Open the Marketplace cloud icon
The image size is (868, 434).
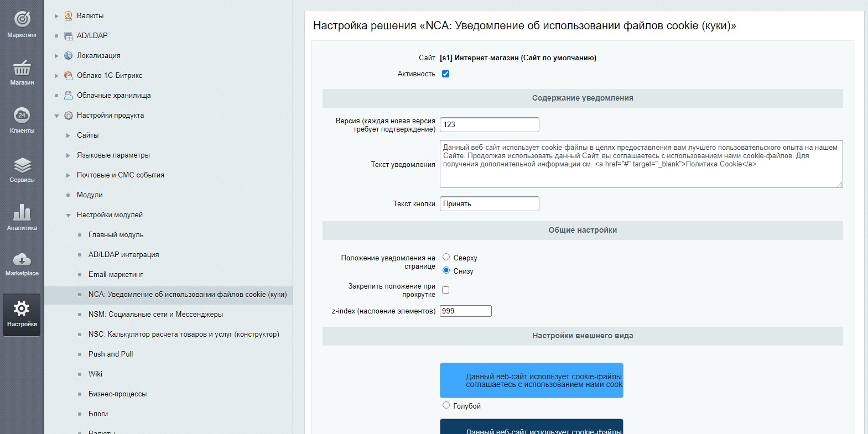tap(22, 259)
